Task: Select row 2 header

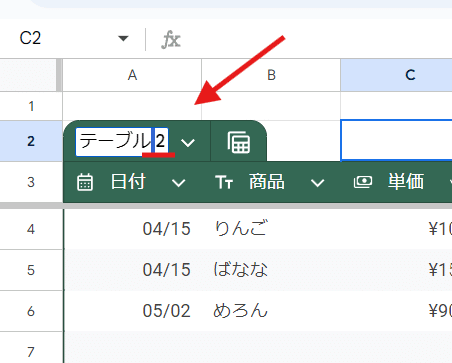Action: (x=31, y=141)
